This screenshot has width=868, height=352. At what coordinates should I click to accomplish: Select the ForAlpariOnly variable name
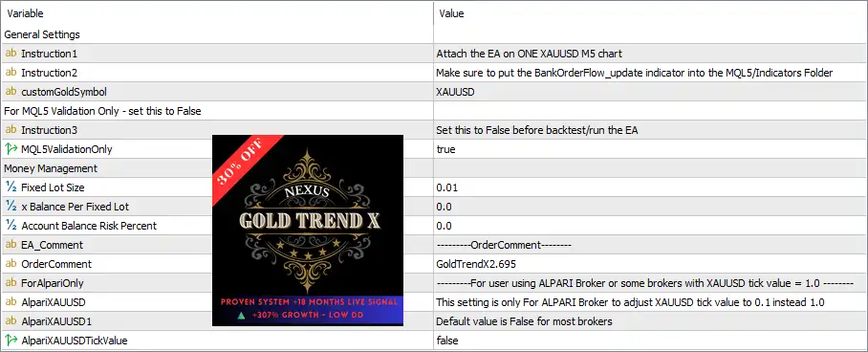52,283
